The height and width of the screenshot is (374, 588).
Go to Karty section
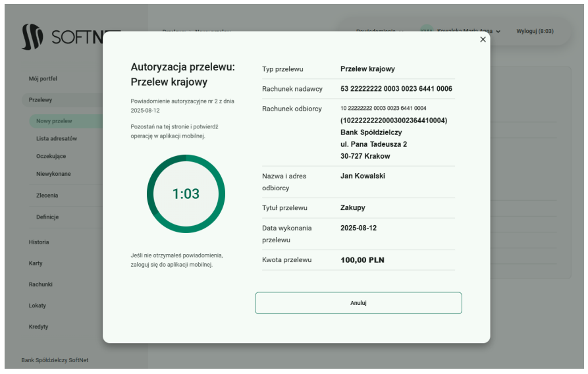point(36,263)
